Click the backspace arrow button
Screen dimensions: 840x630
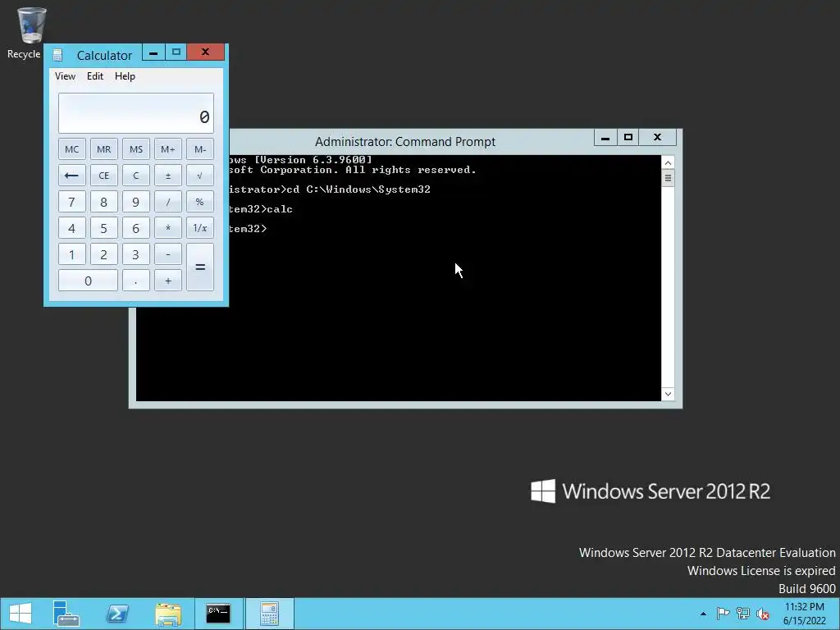pos(72,176)
